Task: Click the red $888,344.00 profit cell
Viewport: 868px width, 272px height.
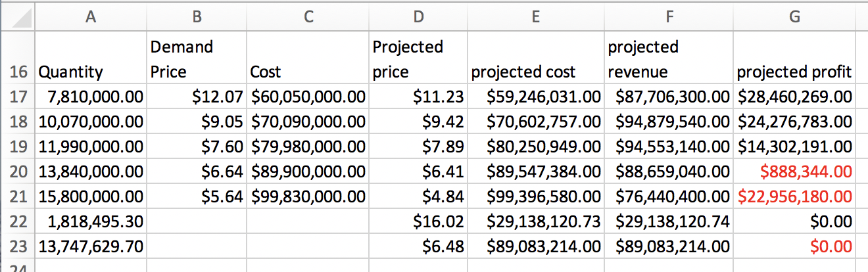Action: tap(794, 172)
